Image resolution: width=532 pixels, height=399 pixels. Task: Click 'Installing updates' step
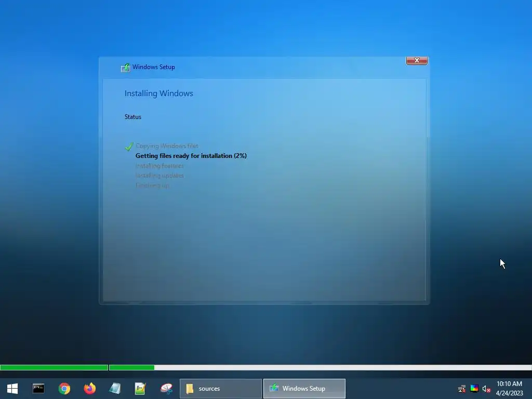pyautogui.click(x=159, y=176)
